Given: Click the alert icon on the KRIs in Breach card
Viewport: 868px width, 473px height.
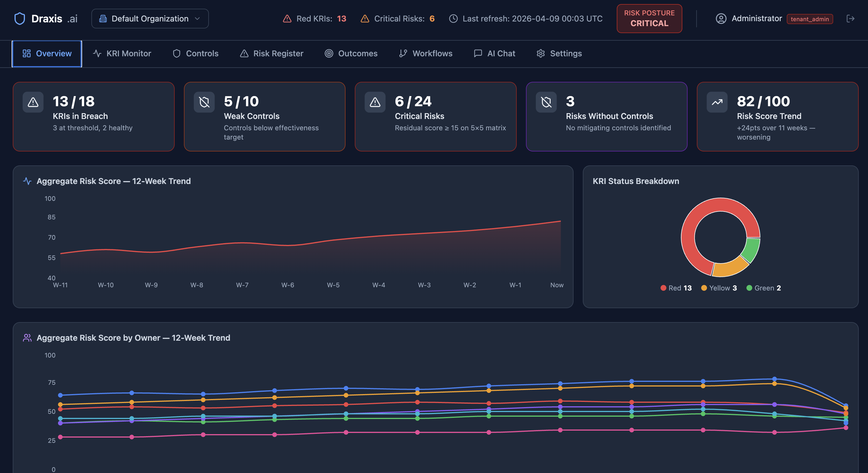Looking at the screenshot, I should pos(33,102).
